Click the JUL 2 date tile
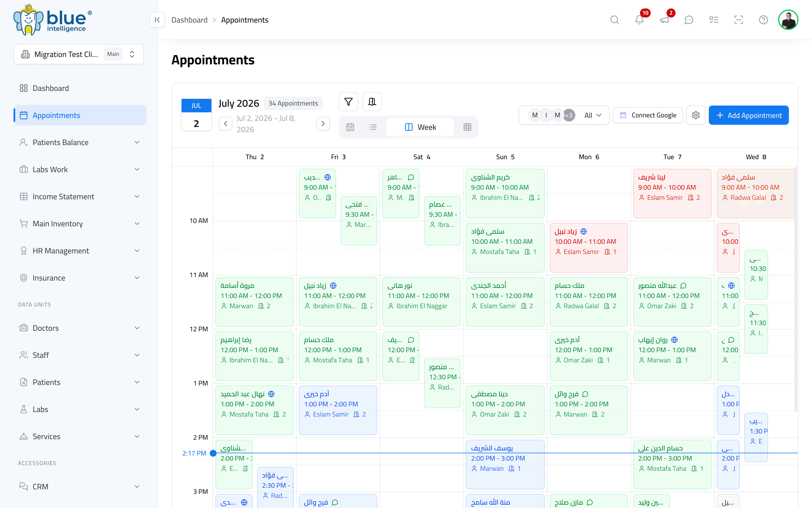The height and width of the screenshot is (508, 812). pos(196,115)
